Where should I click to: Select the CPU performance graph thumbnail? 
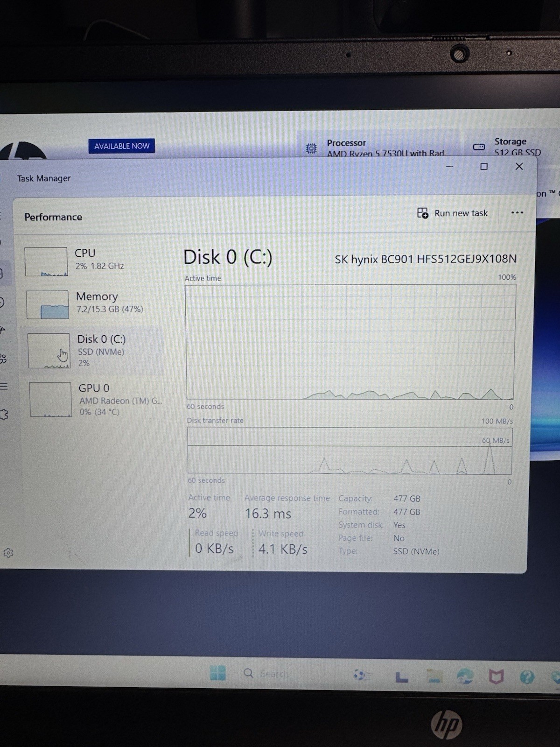46,261
